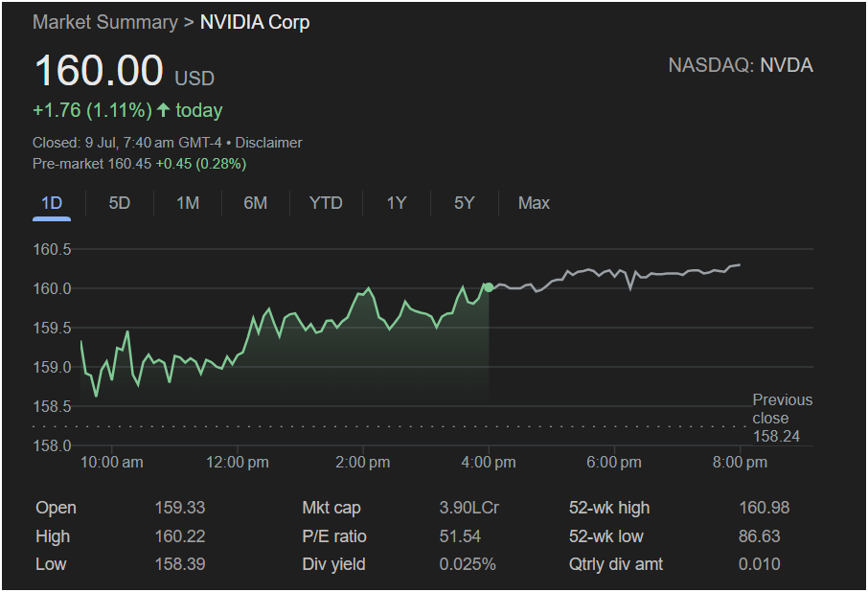Image resolution: width=868 pixels, height=592 pixels.
Task: Click the P/E ratio value 51.54
Action: 460,536
